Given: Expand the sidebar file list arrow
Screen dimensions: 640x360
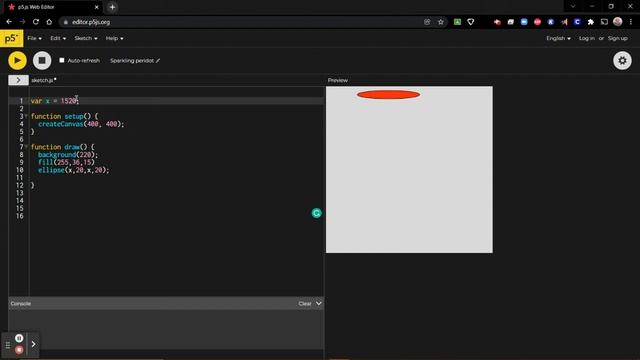Looking at the screenshot, I should click(x=18, y=80).
